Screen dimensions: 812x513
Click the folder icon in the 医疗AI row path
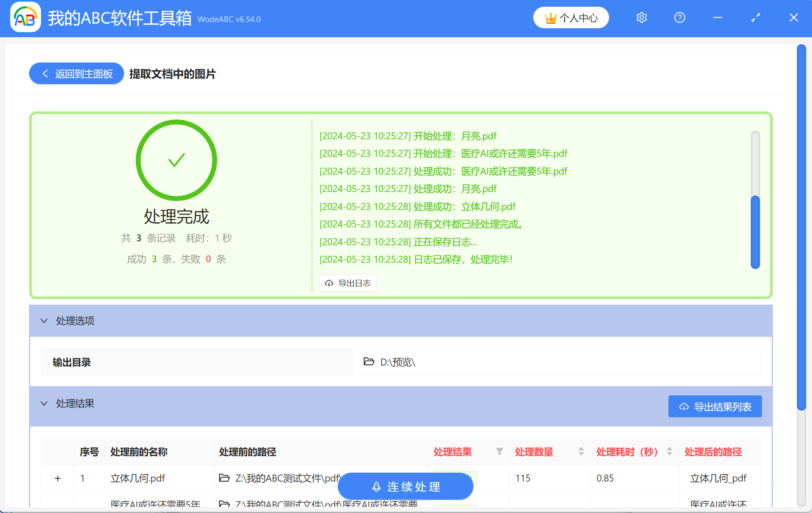click(x=224, y=504)
